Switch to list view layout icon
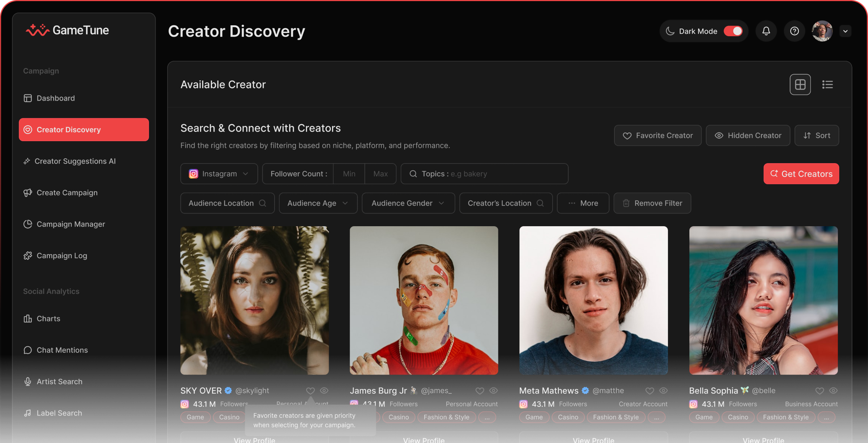This screenshot has width=868, height=443. coord(827,85)
